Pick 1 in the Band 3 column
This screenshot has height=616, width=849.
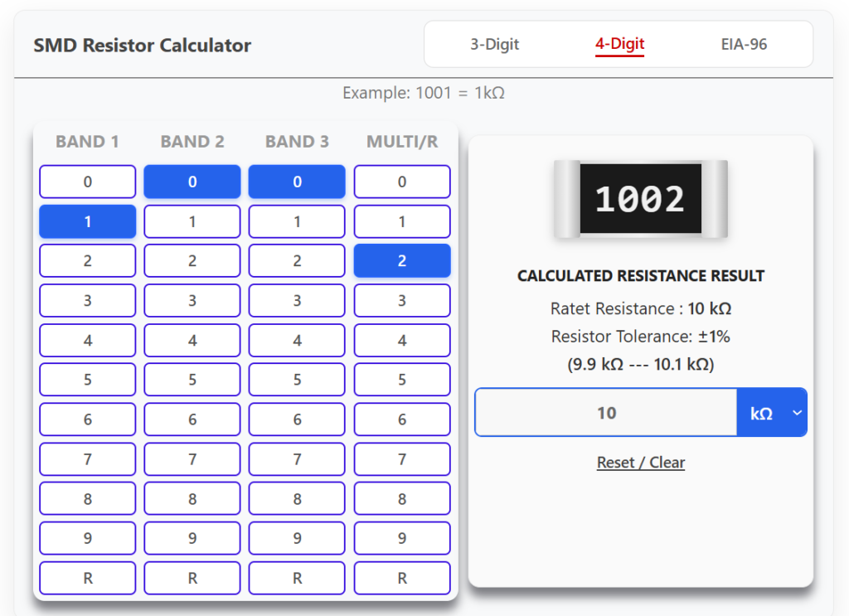[x=297, y=221]
